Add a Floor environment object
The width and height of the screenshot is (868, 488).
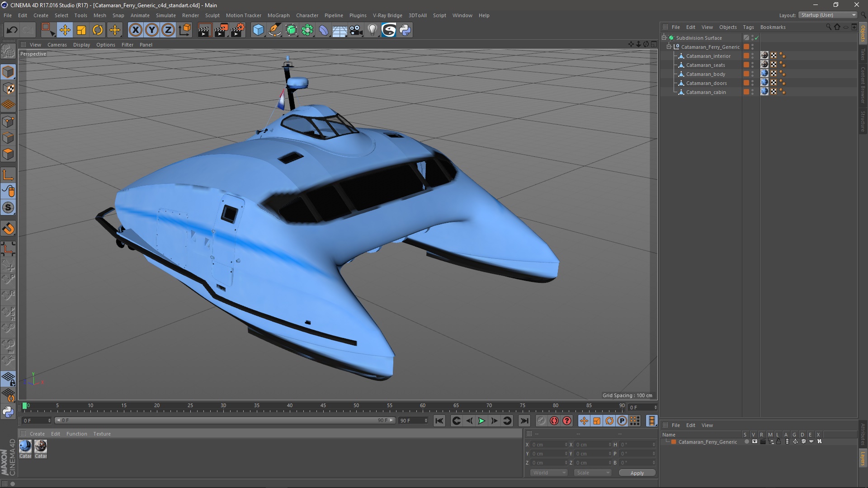coord(340,30)
